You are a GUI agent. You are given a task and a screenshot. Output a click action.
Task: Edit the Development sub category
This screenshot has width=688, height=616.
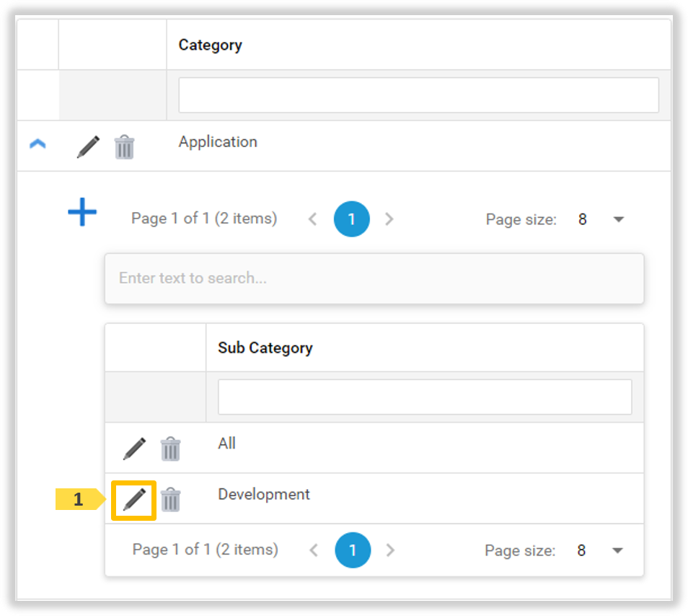click(134, 499)
